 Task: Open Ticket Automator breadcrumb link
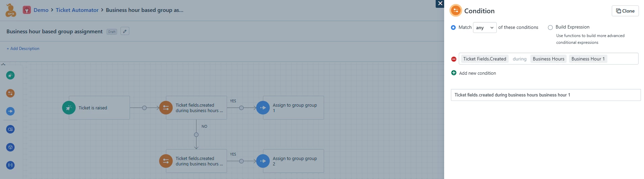coord(77,10)
